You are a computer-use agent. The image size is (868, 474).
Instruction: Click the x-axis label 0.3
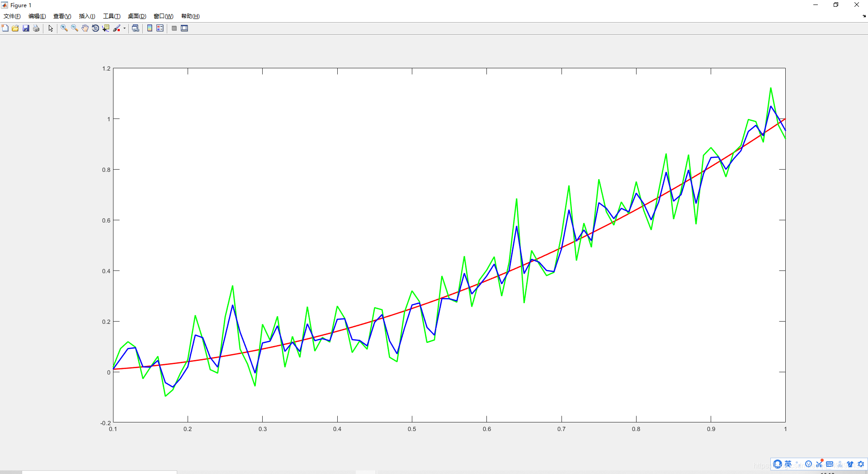pos(263,429)
